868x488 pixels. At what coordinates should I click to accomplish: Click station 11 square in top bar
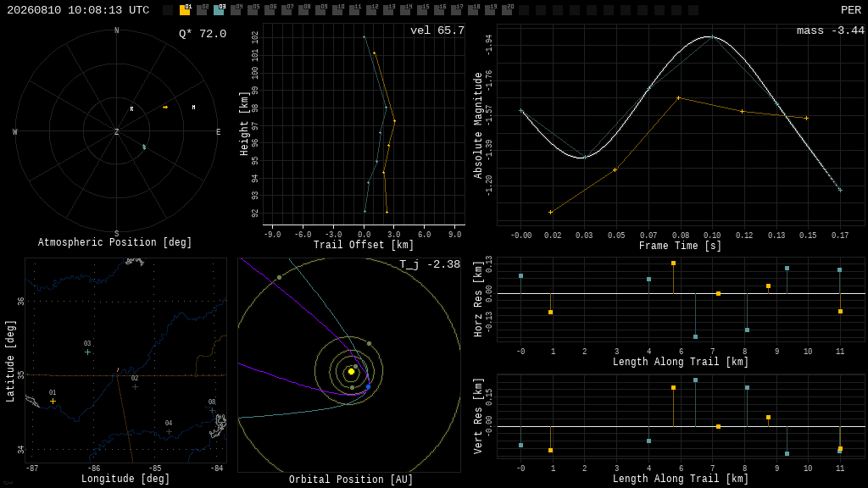pyautogui.click(x=354, y=10)
